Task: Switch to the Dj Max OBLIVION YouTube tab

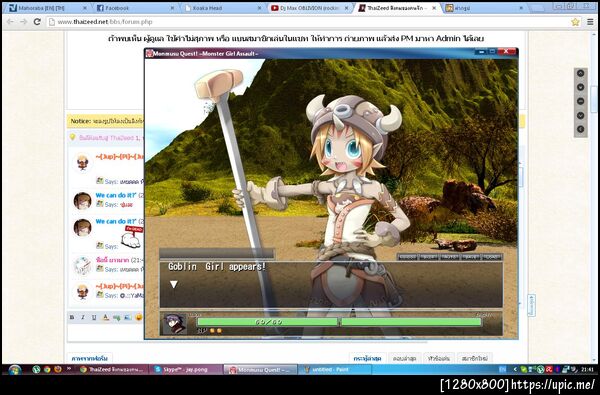Action: coord(309,8)
